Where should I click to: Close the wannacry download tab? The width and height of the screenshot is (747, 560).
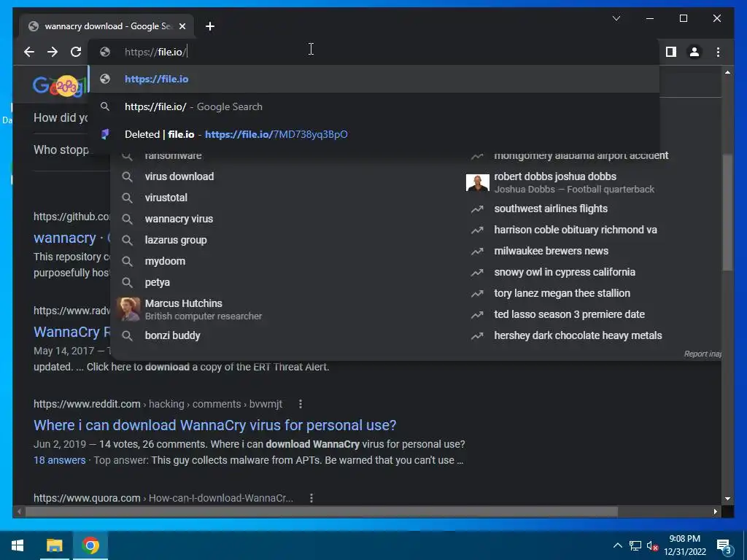182,26
